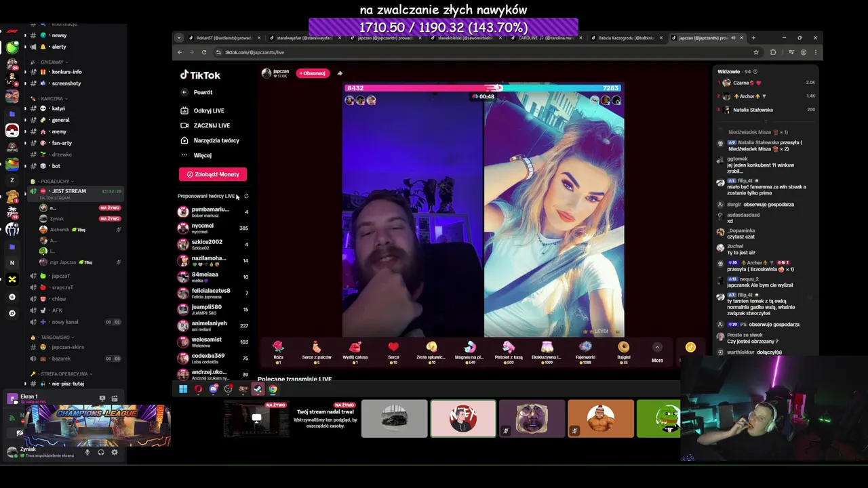Open the Widzowie viewers info icon
This screenshot has width=868, height=488.
755,71
